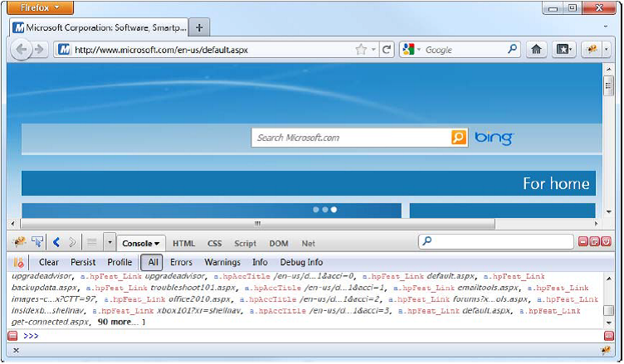
Task: Click the Firebug search field
Action: (496, 241)
